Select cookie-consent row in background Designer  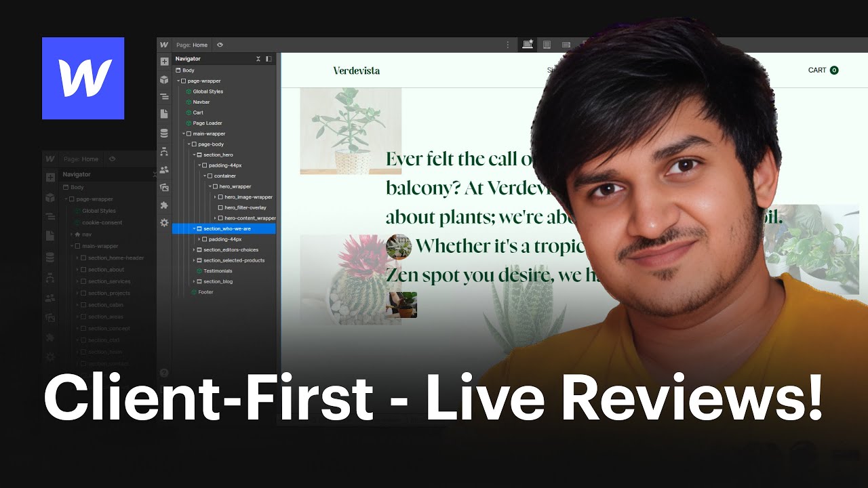(x=102, y=222)
